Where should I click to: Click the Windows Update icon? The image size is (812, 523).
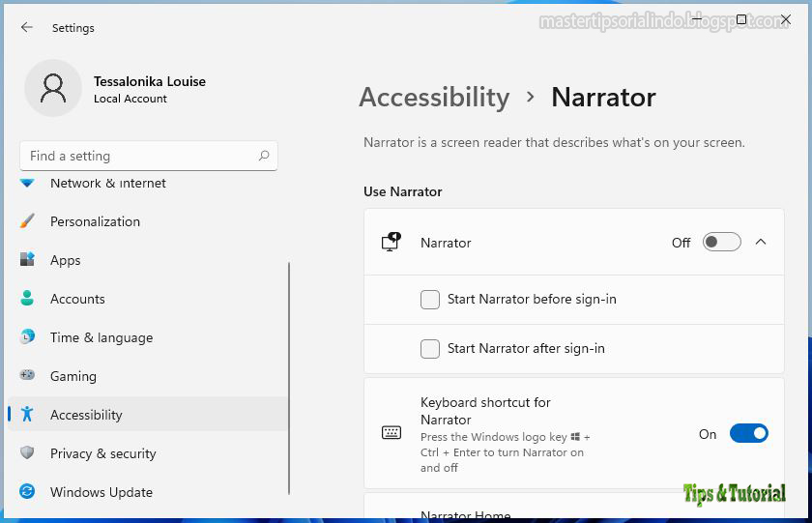27,492
